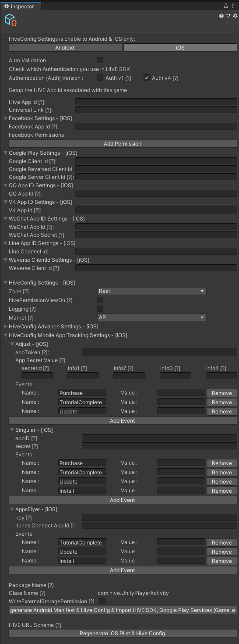
Task: Remove the AppsFlyer Update event
Action: pos(222,552)
